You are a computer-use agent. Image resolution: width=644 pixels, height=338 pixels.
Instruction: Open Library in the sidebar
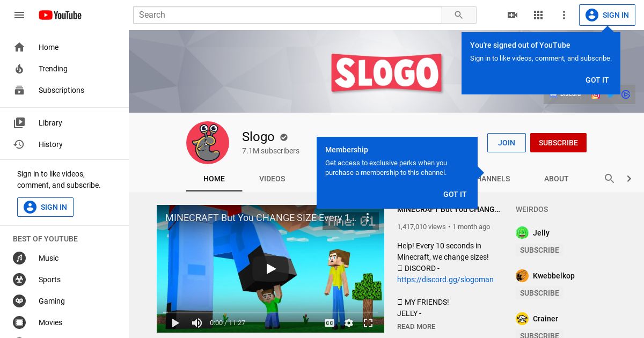coord(64,123)
